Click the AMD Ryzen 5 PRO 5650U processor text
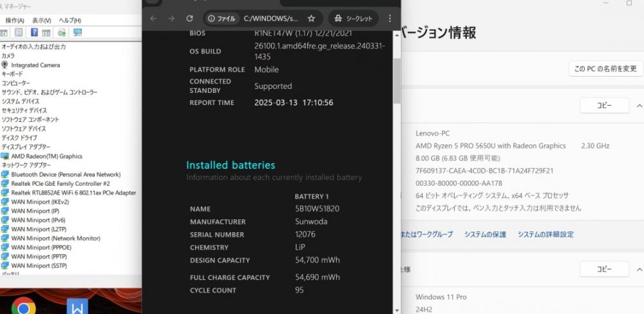The height and width of the screenshot is (314, 644). pyautogui.click(x=491, y=146)
